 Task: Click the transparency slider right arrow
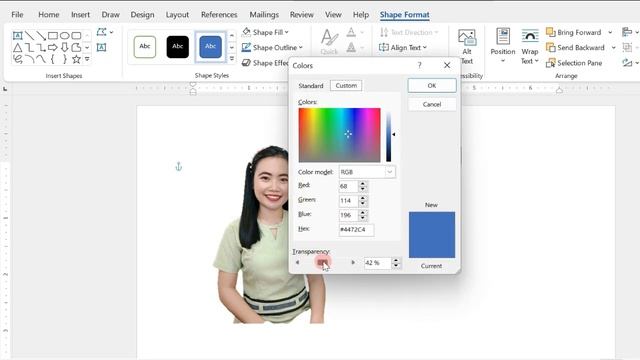pos(353,262)
